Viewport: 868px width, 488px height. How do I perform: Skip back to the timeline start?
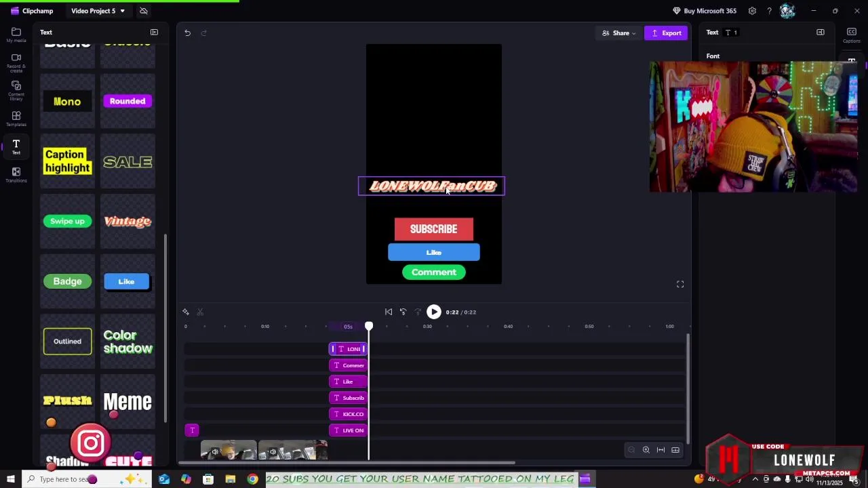(x=389, y=312)
